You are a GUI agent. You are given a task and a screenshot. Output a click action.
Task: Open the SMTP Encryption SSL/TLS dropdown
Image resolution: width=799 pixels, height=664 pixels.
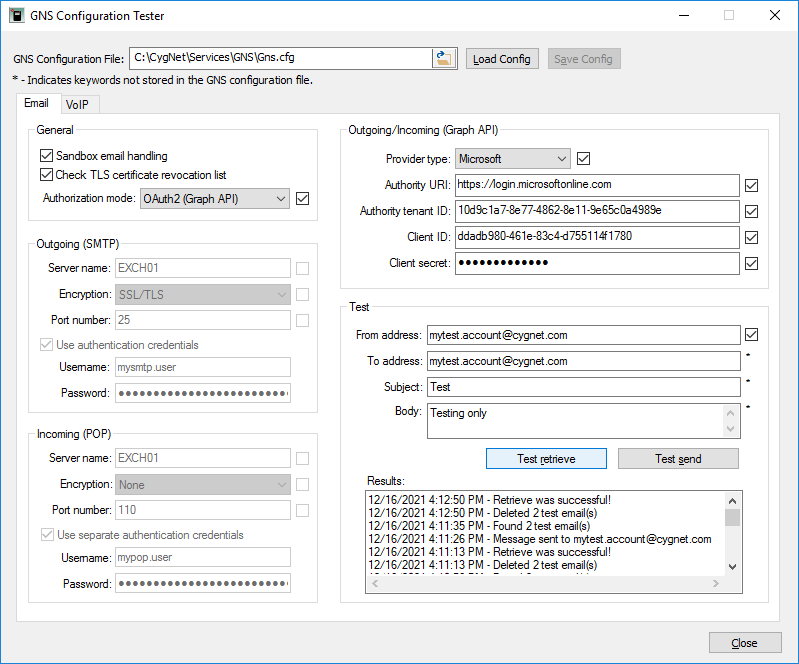203,295
